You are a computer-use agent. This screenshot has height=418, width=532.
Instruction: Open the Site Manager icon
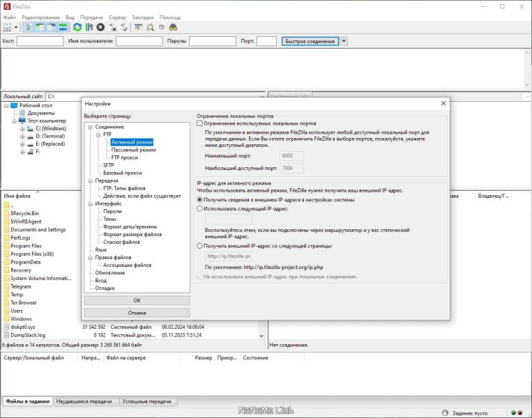(x=8, y=27)
